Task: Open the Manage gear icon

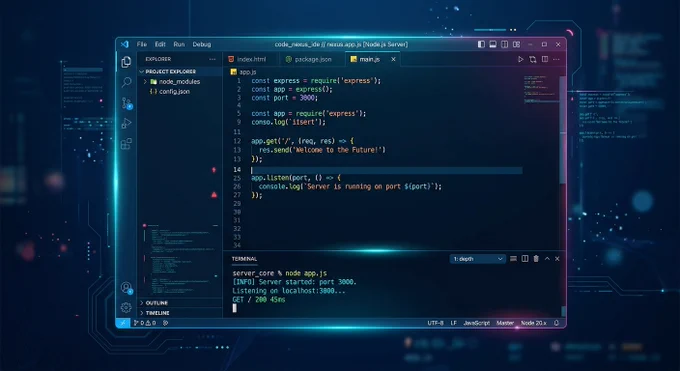Action: click(126, 307)
